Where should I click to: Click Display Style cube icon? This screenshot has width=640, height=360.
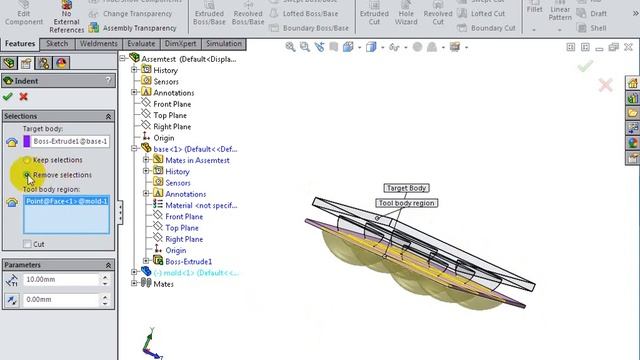(x=371, y=47)
